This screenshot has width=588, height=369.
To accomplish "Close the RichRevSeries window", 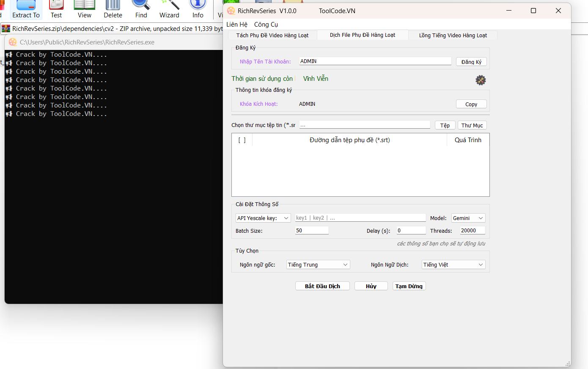I will click(x=558, y=11).
